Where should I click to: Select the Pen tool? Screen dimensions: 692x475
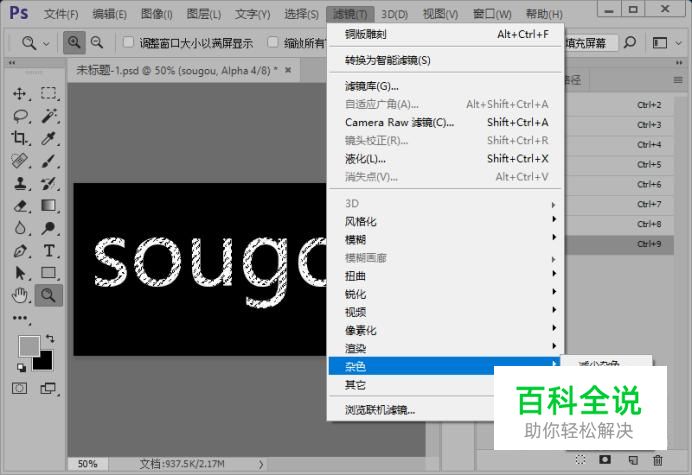(19, 251)
